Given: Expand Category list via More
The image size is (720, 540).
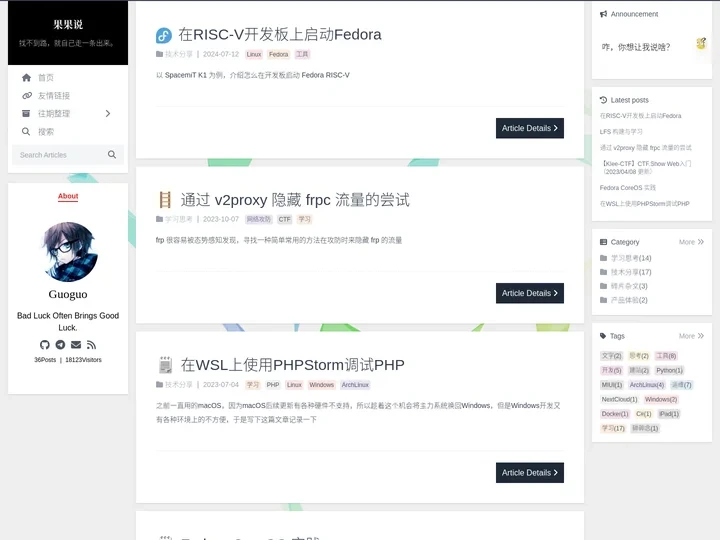Looking at the screenshot, I should (691, 242).
